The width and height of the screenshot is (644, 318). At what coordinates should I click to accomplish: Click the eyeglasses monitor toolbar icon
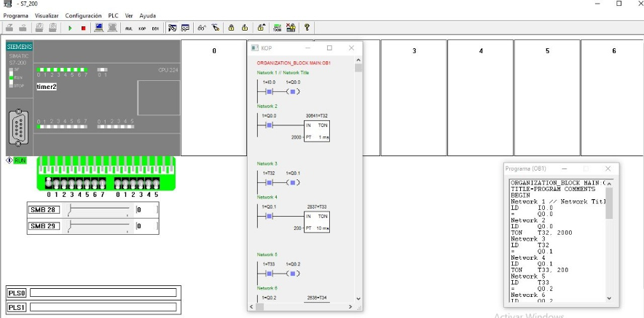click(x=202, y=28)
